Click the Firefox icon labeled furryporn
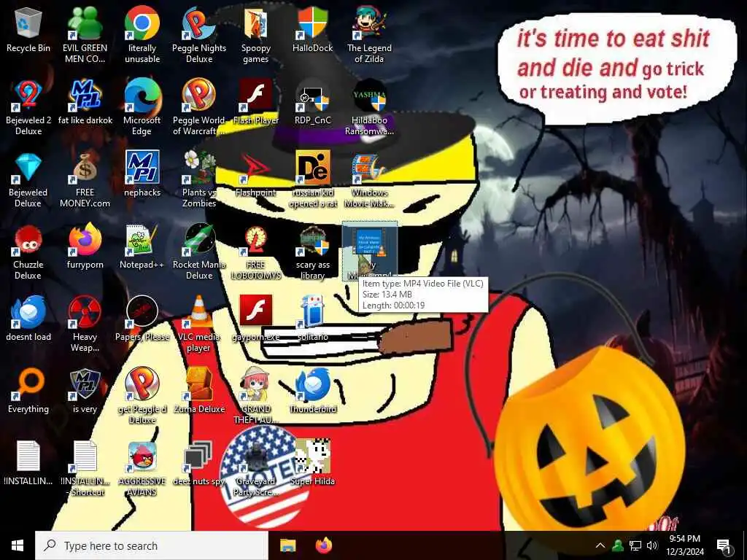Image resolution: width=747 pixels, height=560 pixels. click(x=85, y=240)
